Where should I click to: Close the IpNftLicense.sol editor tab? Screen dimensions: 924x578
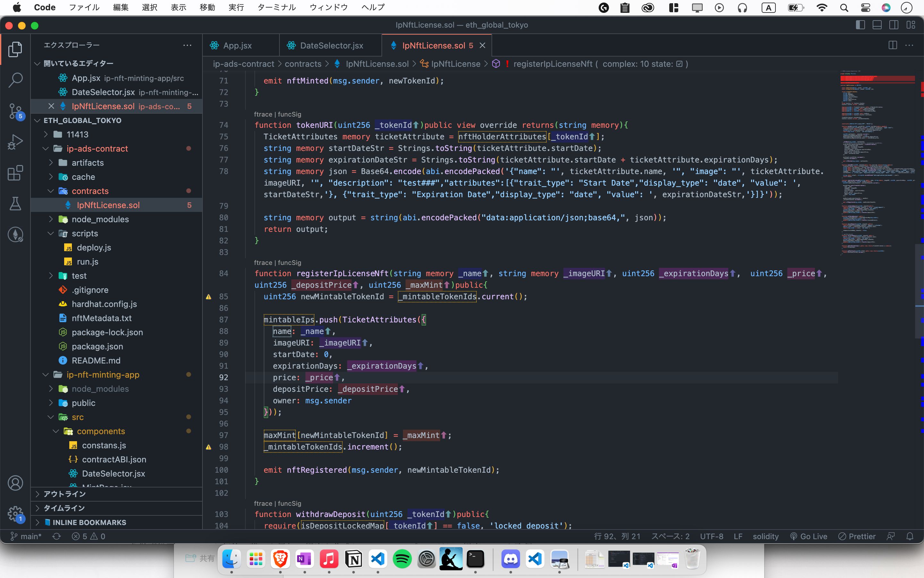tap(482, 46)
